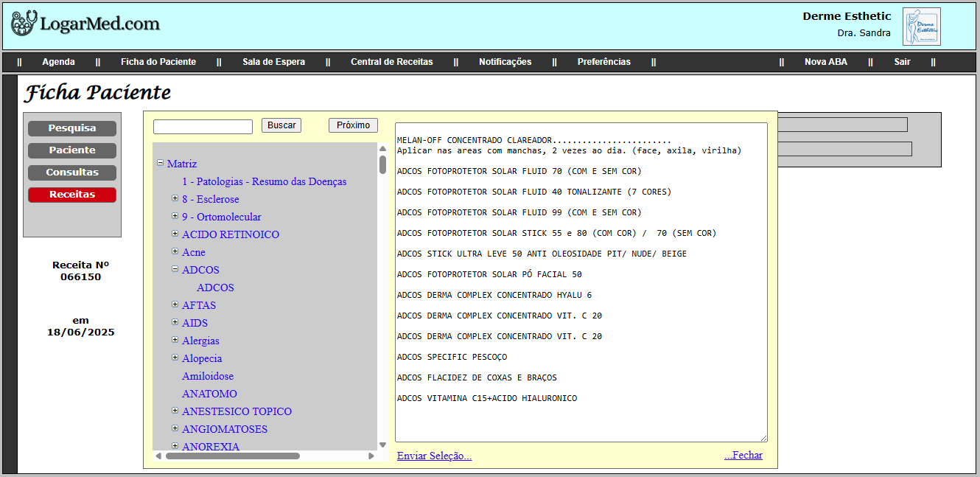Expand the ACIDO RETINOICO node

click(x=175, y=234)
